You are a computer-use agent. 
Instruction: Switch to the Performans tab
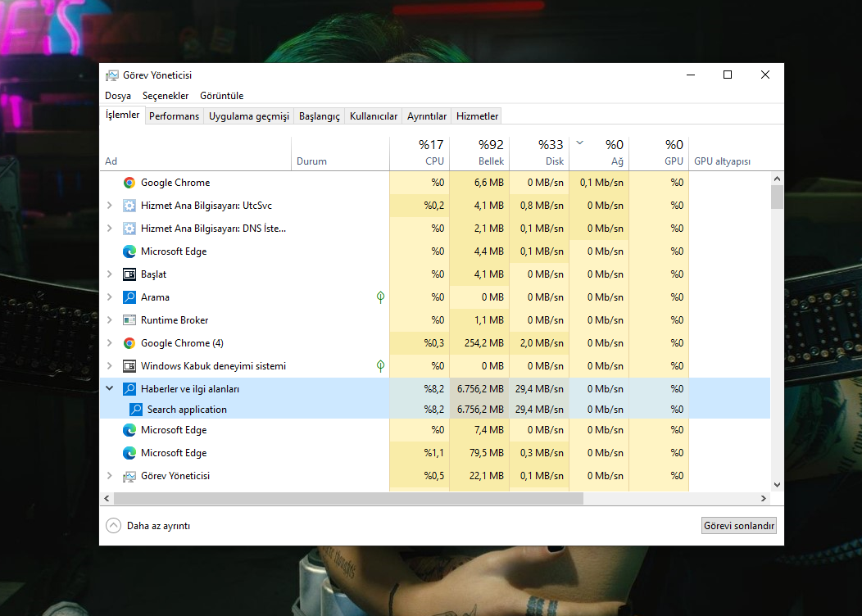[174, 116]
